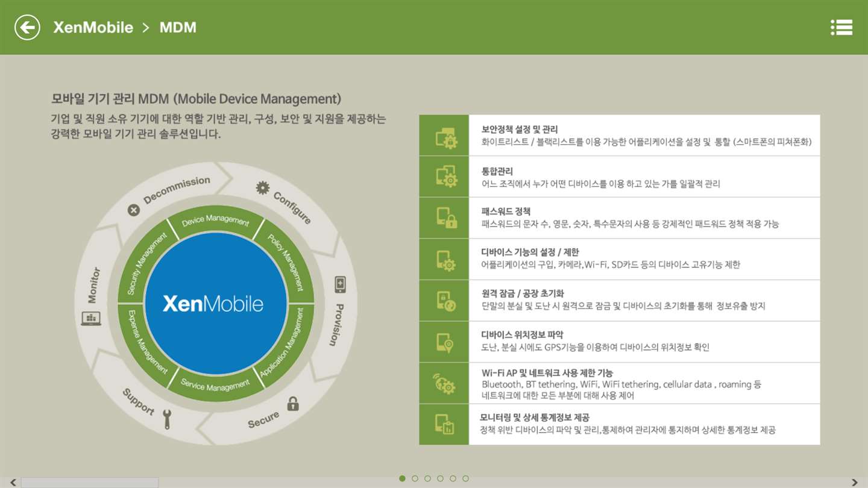Click the left scroll arrow at the bottom
Viewport: 868px width, 488px height.
coord(12,482)
